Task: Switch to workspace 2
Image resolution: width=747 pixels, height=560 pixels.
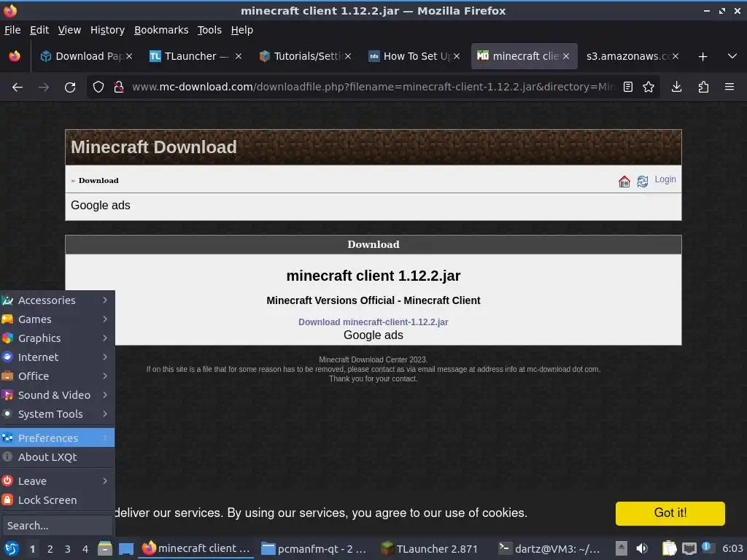Action: 50,549
